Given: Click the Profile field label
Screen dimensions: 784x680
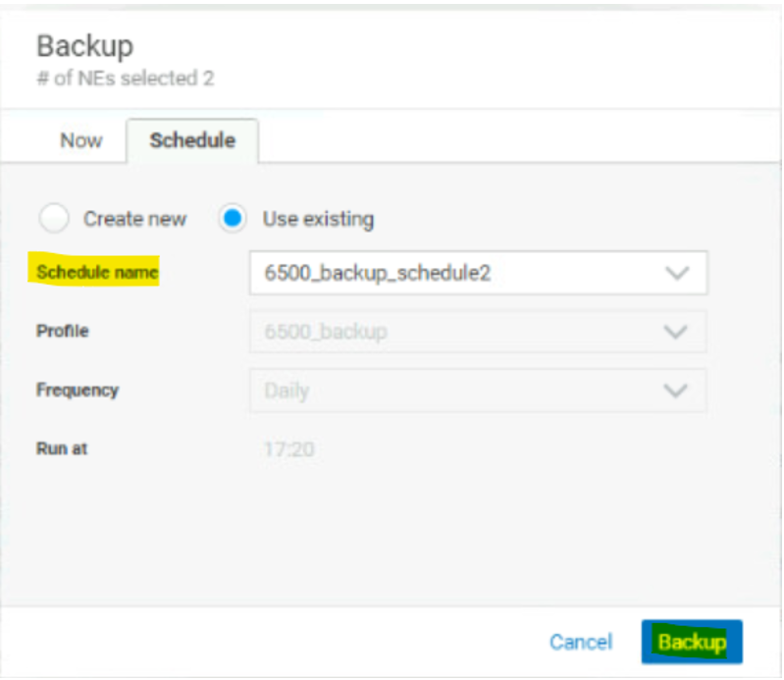Looking at the screenshot, I should pyautogui.click(x=63, y=331).
